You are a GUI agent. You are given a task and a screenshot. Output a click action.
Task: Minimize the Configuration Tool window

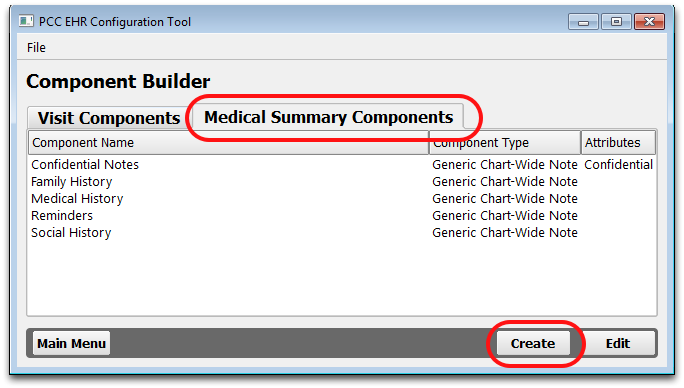click(x=583, y=21)
